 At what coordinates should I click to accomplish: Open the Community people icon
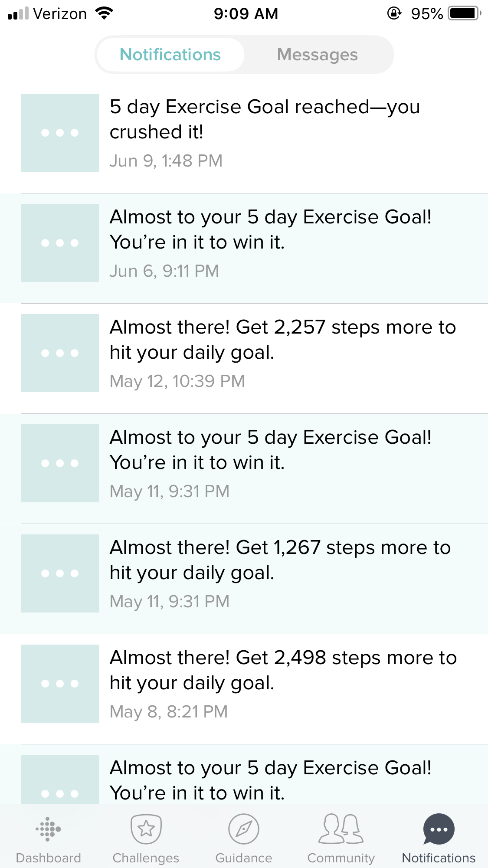[341, 829]
